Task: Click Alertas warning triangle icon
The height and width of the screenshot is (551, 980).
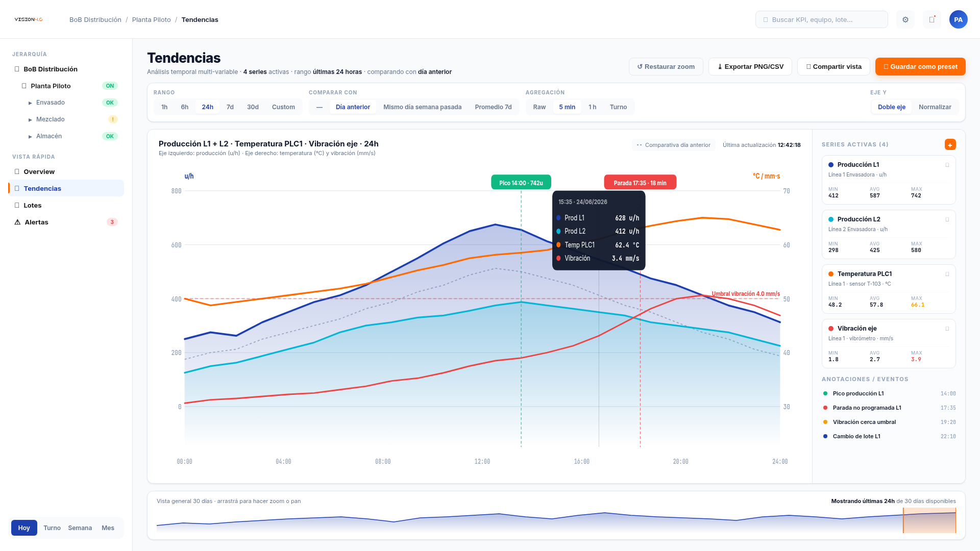Action: [x=17, y=222]
